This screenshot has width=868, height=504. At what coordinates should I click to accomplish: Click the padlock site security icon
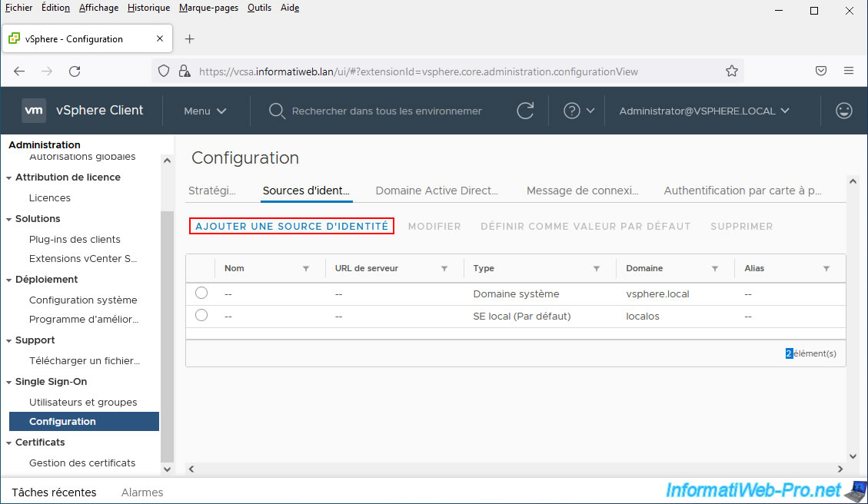click(185, 71)
